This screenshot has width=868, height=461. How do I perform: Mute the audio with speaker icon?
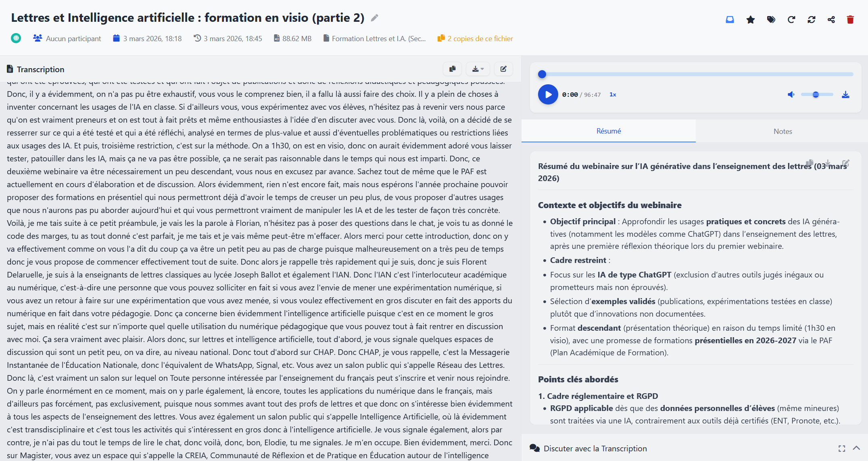tap(791, 94)
